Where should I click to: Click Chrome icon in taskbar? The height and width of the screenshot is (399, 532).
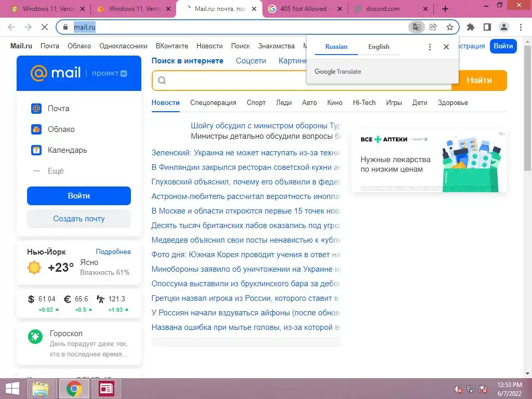pyautogui.click(x=74, y=389)
